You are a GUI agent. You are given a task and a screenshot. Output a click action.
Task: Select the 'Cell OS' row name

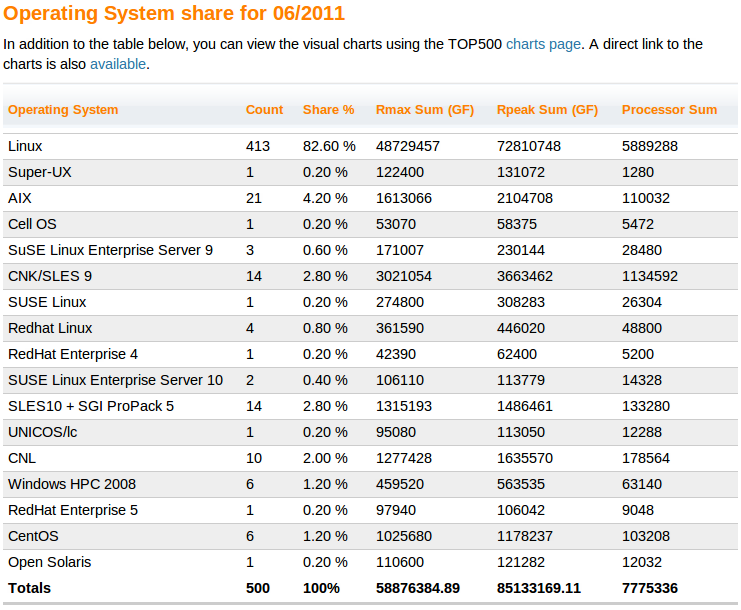32,224
